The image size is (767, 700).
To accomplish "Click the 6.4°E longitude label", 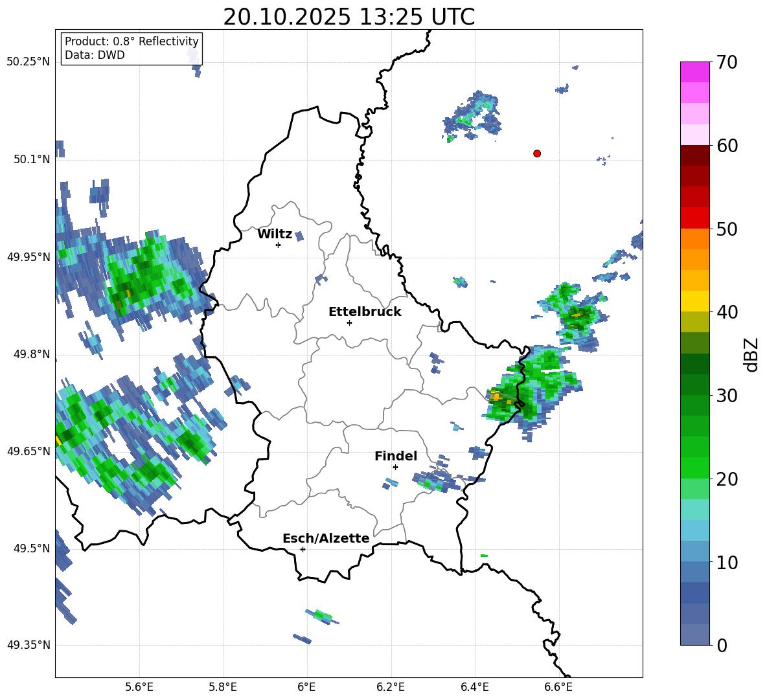I will pyautogui.click(x=474, y=687).
